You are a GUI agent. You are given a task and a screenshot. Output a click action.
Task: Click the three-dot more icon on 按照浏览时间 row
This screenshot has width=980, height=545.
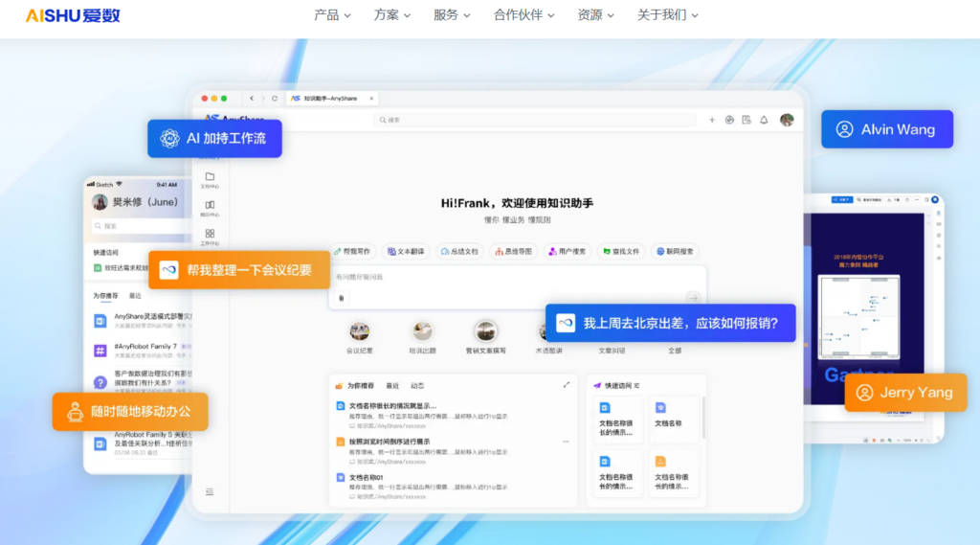point(565,442)
